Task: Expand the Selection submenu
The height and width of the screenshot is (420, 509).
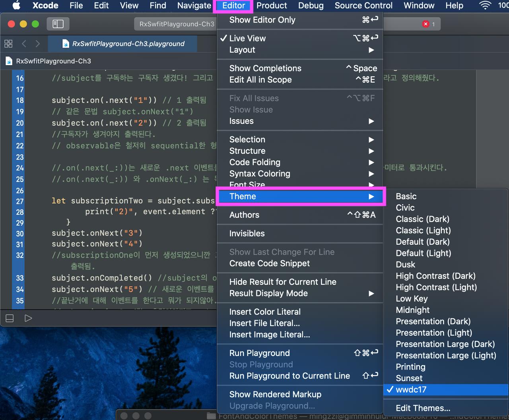Action: pyautogui.click(x=300, y=139)
